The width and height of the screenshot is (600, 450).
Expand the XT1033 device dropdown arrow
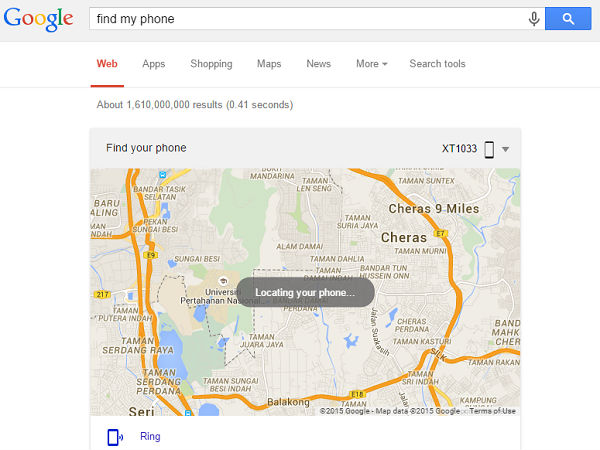(505, 149)
